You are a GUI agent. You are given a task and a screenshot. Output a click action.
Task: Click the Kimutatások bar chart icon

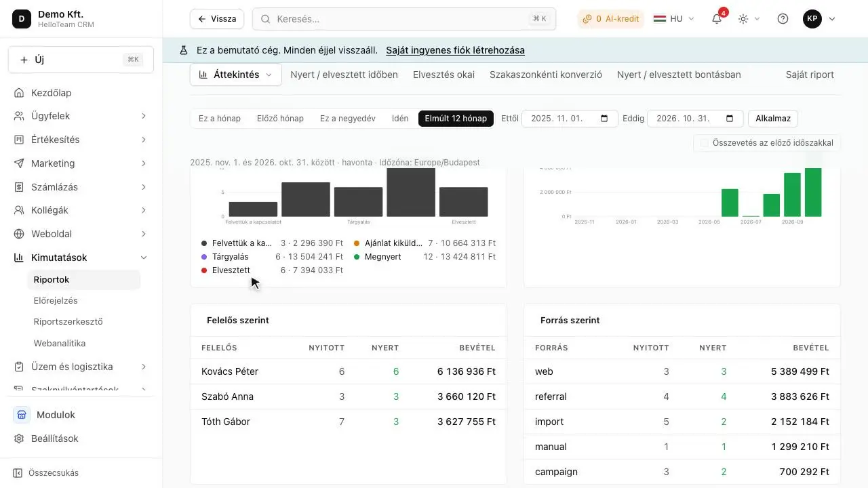[x=19, y=258]
